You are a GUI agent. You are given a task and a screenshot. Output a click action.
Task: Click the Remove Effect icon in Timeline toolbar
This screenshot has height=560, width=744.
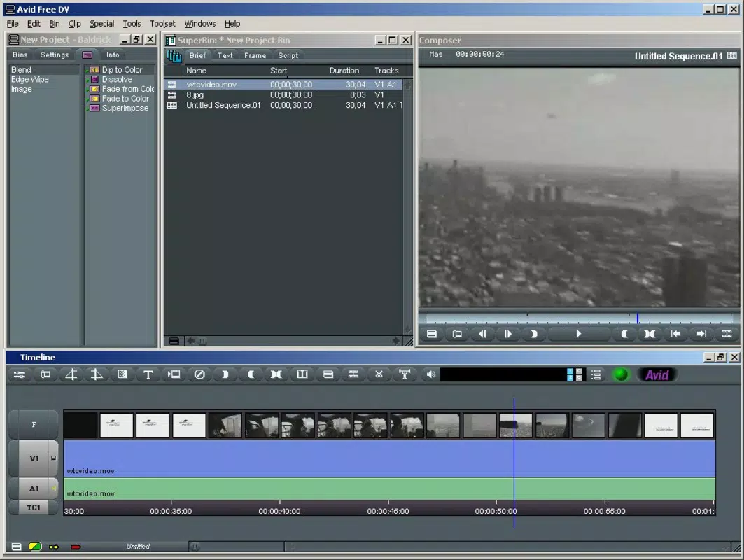click(x=199, y=375)
